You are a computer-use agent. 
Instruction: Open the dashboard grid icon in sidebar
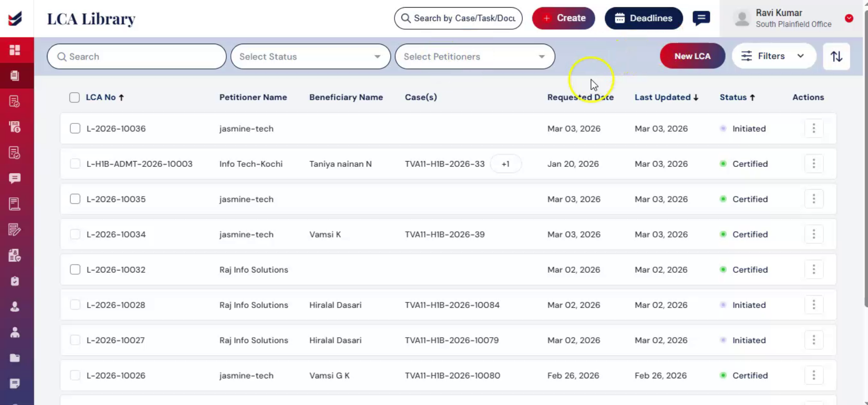pyautogui.click(x=15, y=50)
